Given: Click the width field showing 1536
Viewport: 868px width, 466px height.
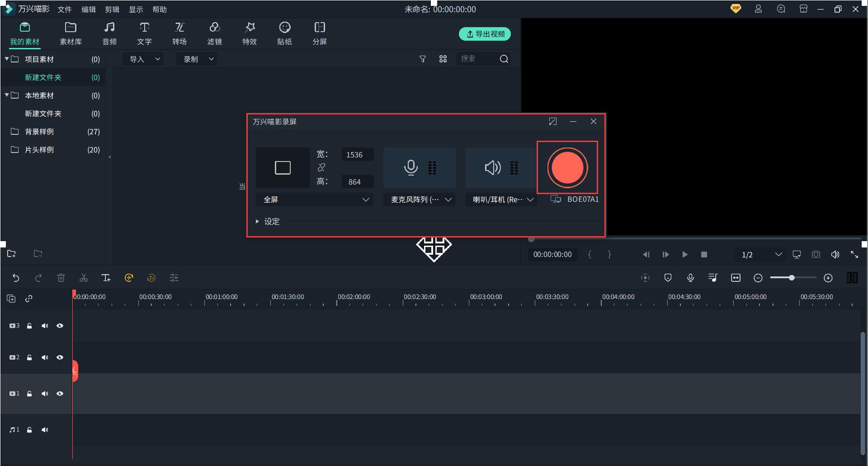Looking at the screenshot, I should 357,155.
